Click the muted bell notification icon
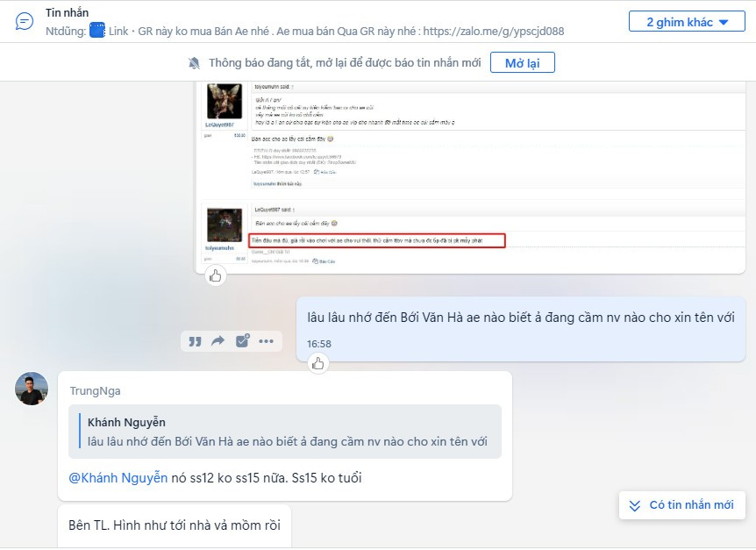The image size is (756, 550). [194, 63]
